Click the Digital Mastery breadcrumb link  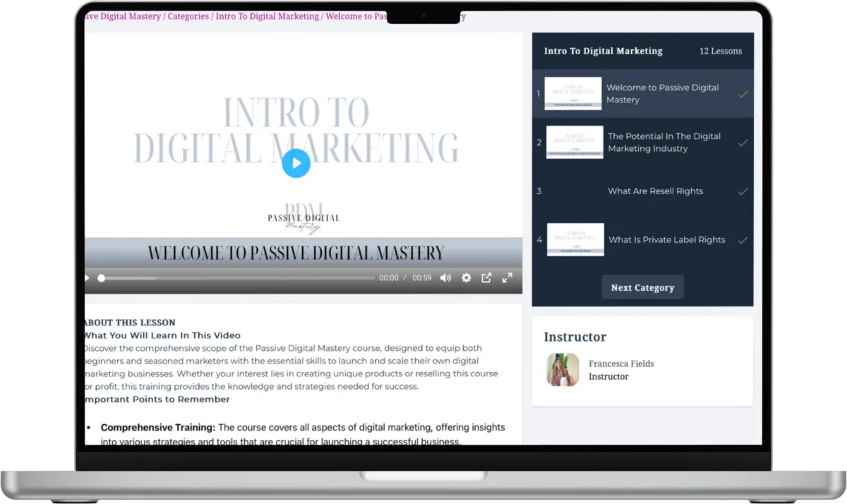pyautogui.click(x=123, y=16)
